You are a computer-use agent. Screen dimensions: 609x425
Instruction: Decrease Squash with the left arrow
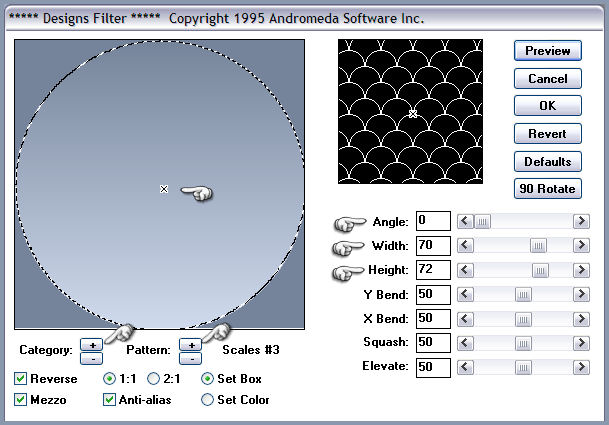click(x=465, y=343)
